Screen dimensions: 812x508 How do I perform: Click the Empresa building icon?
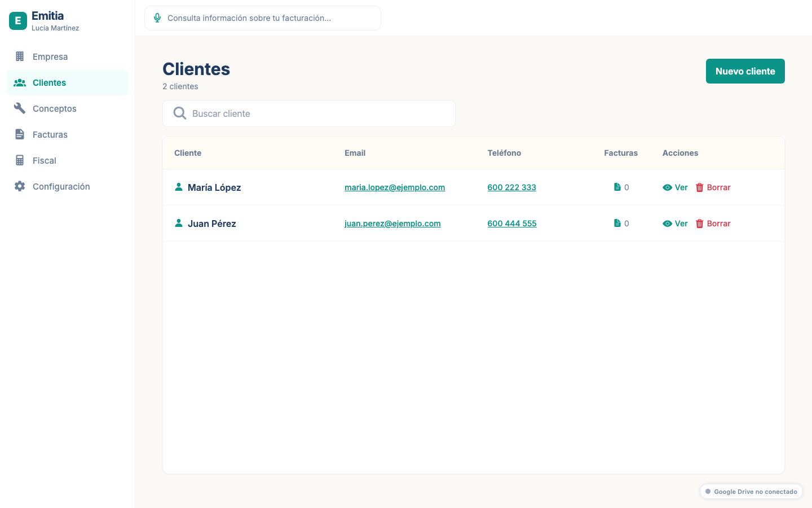point(20,56)
